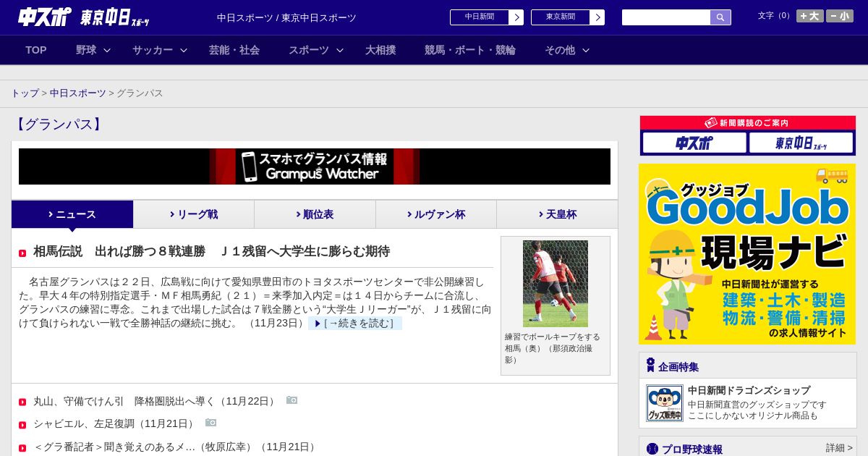
Task: Open 大相撲 navigation item
Action: click(380, 50)
